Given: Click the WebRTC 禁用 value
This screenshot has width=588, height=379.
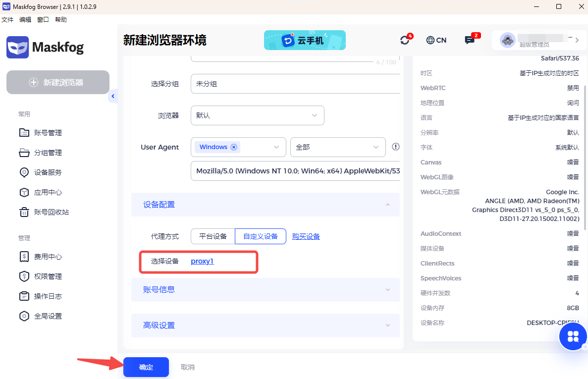Looking at the screenshot, I should [573, 88].
